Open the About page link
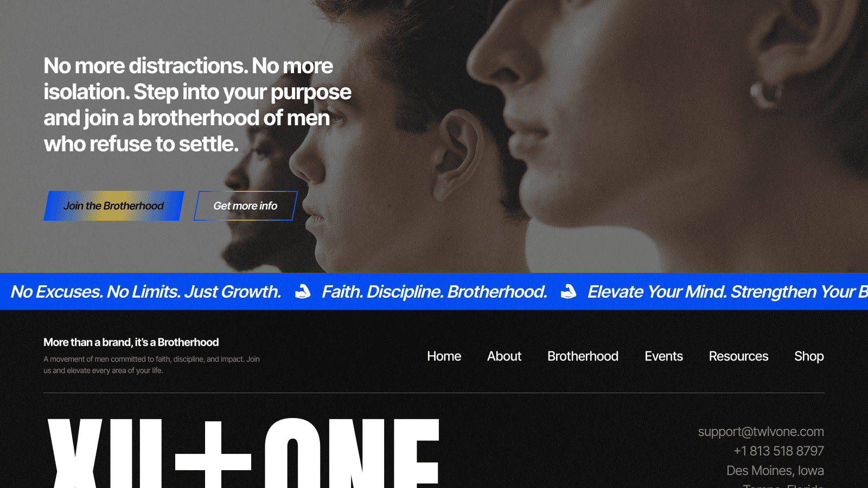868x488 pixels. [504, 356]
